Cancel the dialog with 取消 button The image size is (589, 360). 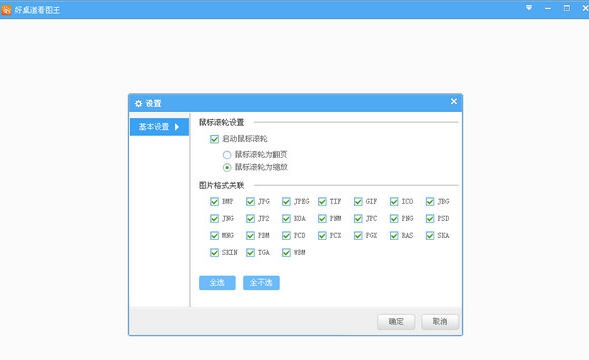point(440,322)
